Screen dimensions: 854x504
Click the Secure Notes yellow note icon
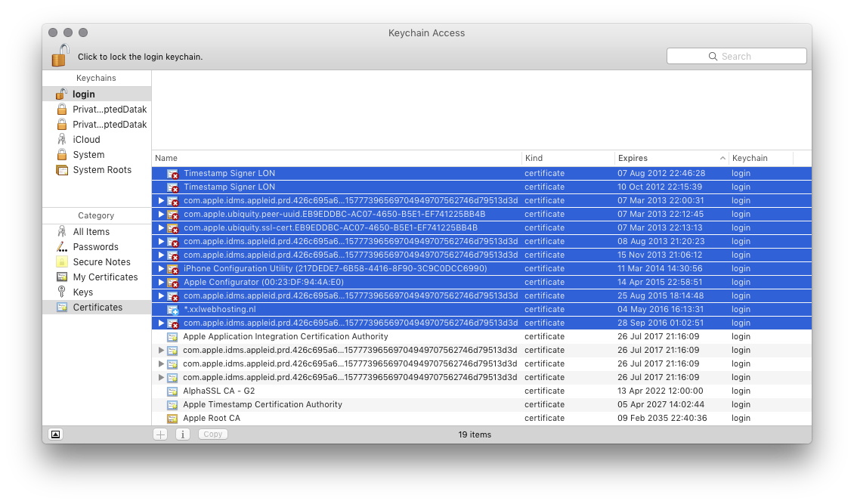click(x=62, y=261)
